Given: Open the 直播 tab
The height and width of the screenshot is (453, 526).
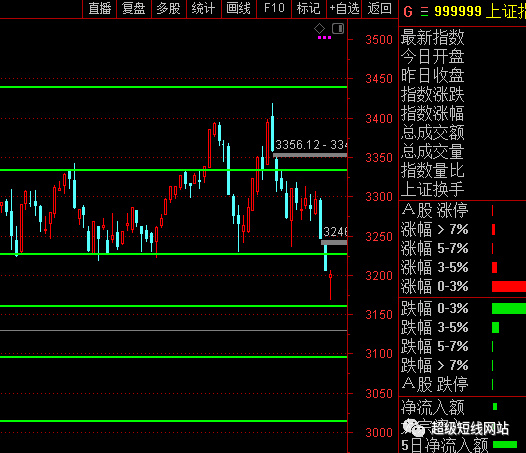Looking at the screenshot, I should click(100, 9).
